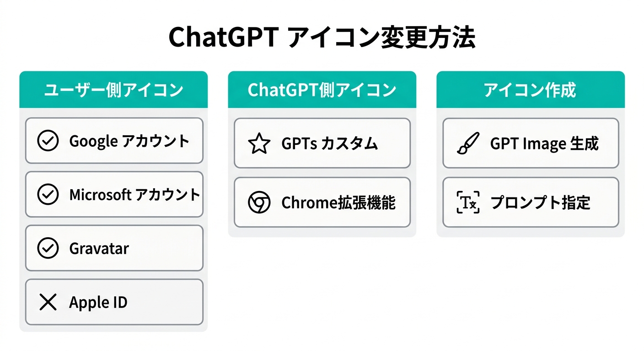The width and height of the screenshot is (644, 351).
Task: Click the ChatGPT アイコン変更方法 title
Action: (322, 38)
